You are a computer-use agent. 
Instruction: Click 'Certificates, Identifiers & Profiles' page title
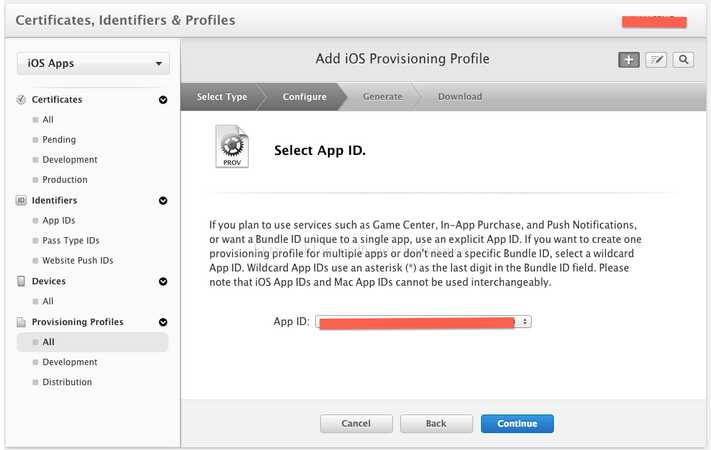126,20
